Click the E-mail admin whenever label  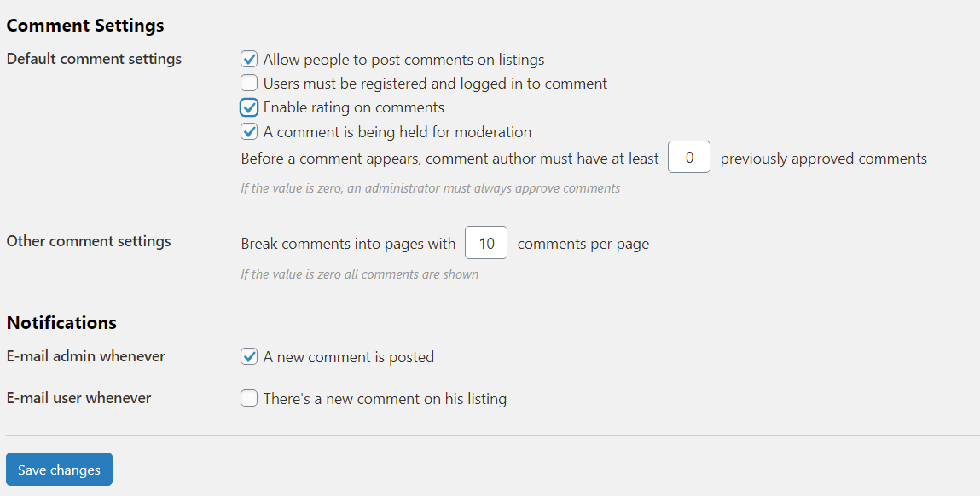pyautogui.click(x=85, y=356)
